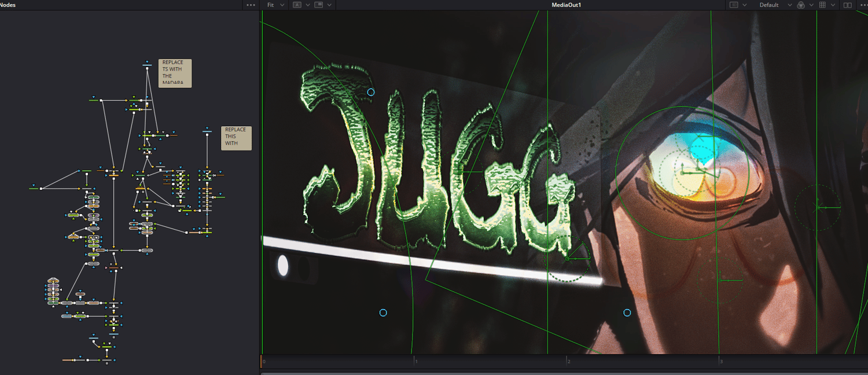Toggle the color channels icon

pyautogui.click(x=801, y=5)
